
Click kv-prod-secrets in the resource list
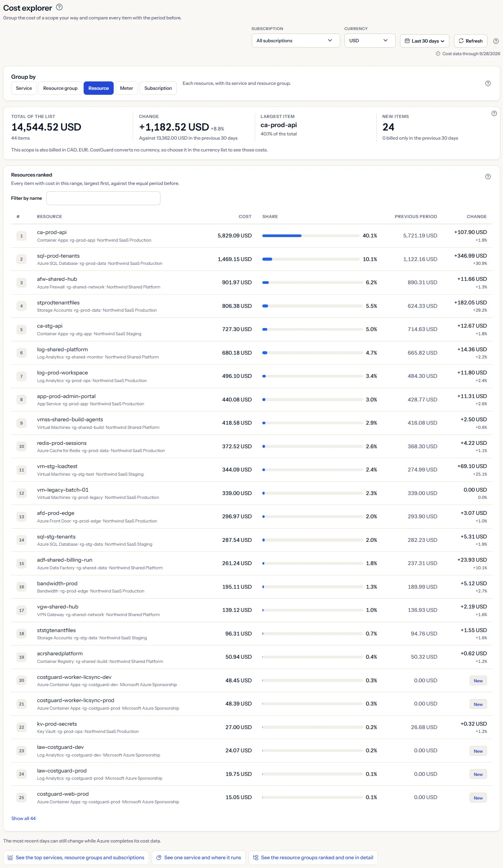click(57, 724)
